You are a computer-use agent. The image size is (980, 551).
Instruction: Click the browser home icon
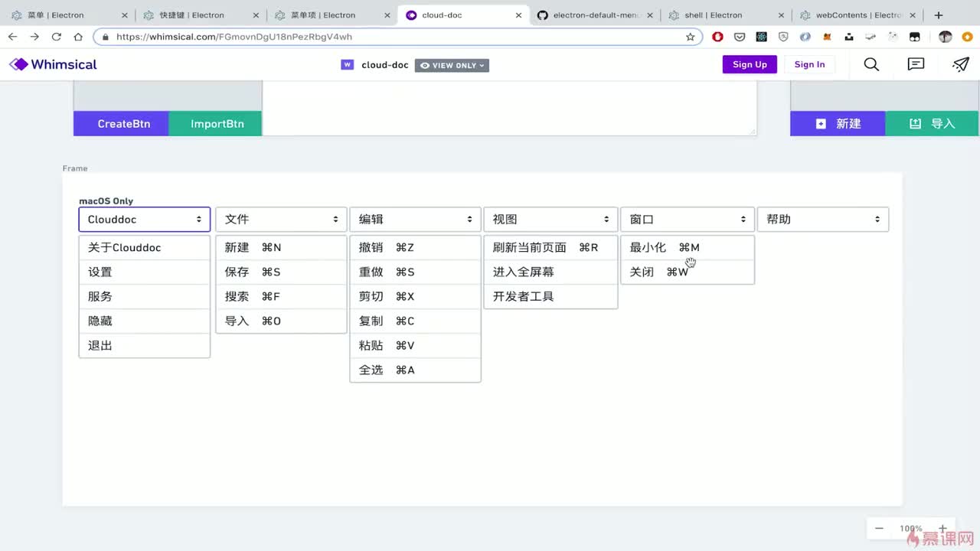point(78,37)
